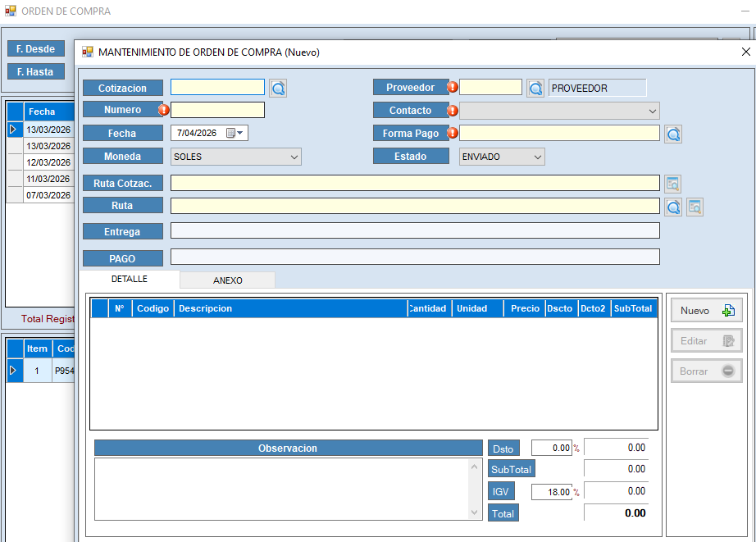
Task: Click the Proveedor search magnifier icon
Action: point(535,89)
